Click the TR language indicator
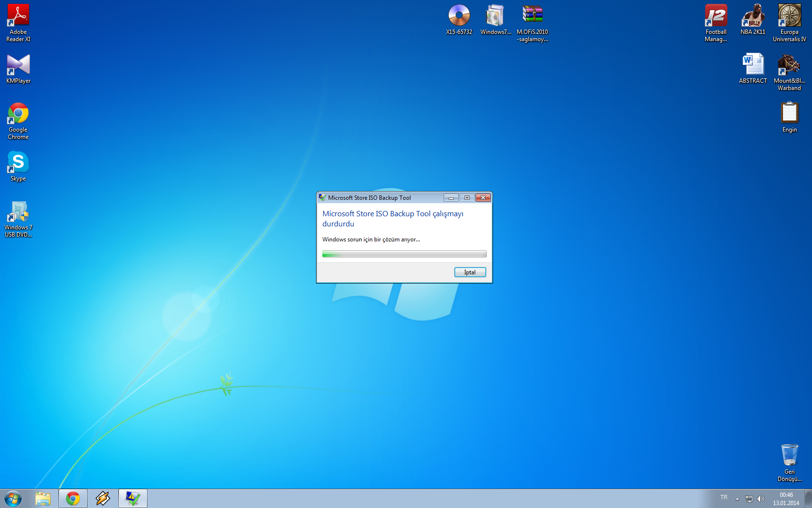This screenshot has height=508, width=812. tap(724, 497)
